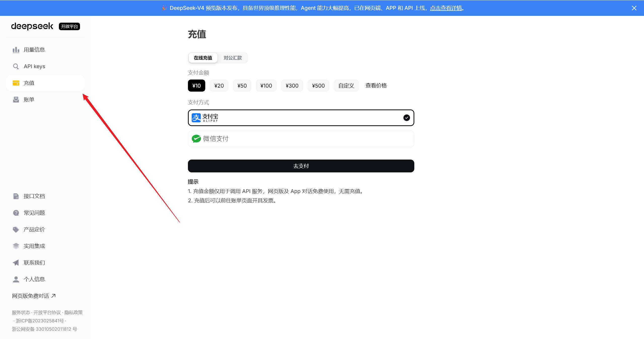The image size is (644, 339).
Task: Click the yellow recharge card icon
Action: tap(16, 83)
